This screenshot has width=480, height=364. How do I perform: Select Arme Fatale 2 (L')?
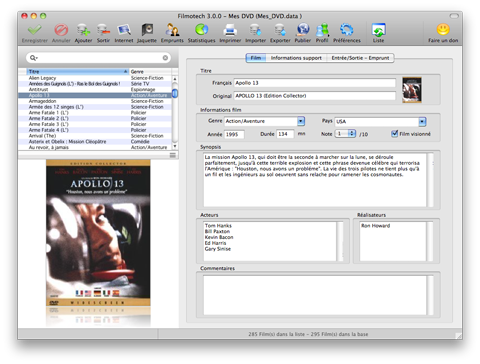(x=95, y=118)
